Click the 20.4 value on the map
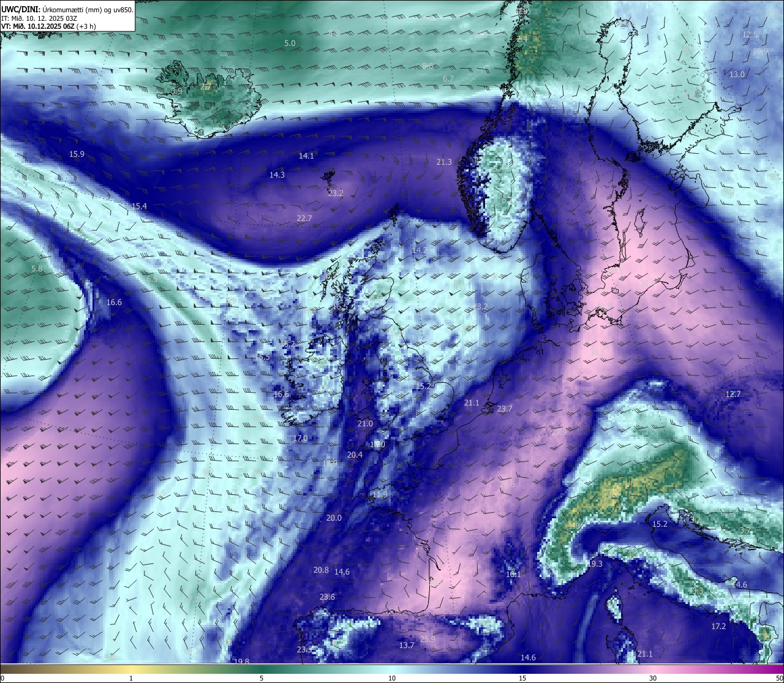Image resolution: width=784 pixels, height=683 pixels. [355, 455]
